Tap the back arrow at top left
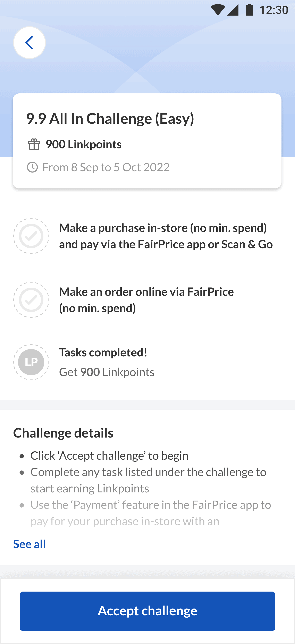The width and height of the screenshot is (295, 644). tap(29, 42)
